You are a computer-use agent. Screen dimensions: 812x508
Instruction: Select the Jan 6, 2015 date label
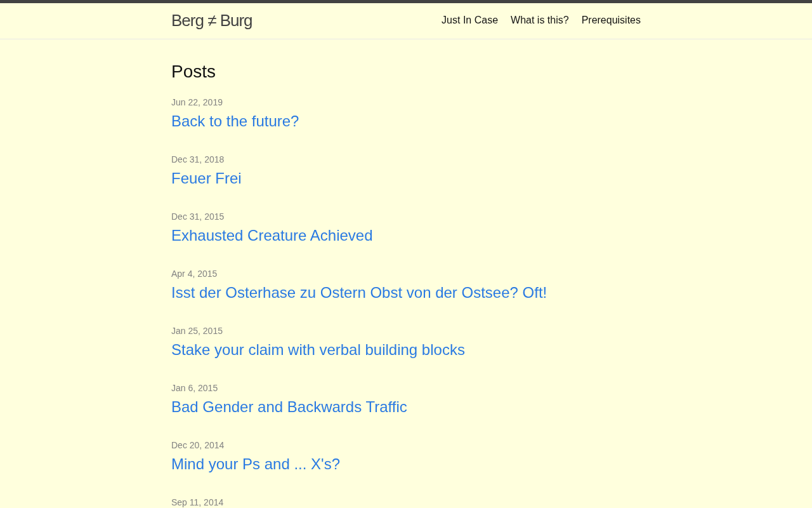coord(194,388)
